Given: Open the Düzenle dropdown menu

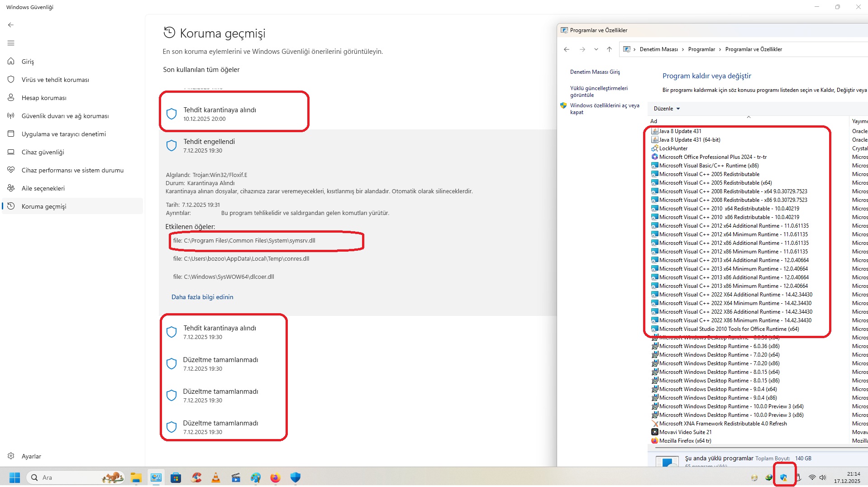Looking at the screenshot, I should tap(667, 109).
